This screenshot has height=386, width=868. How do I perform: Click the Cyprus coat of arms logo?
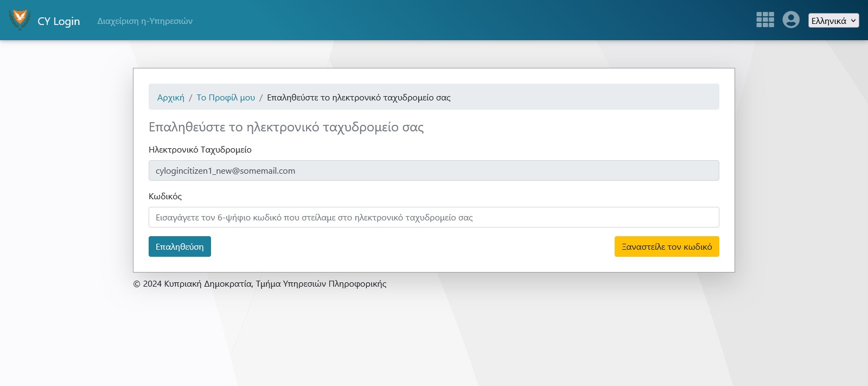pyautogui.click(x=20, y=20)
